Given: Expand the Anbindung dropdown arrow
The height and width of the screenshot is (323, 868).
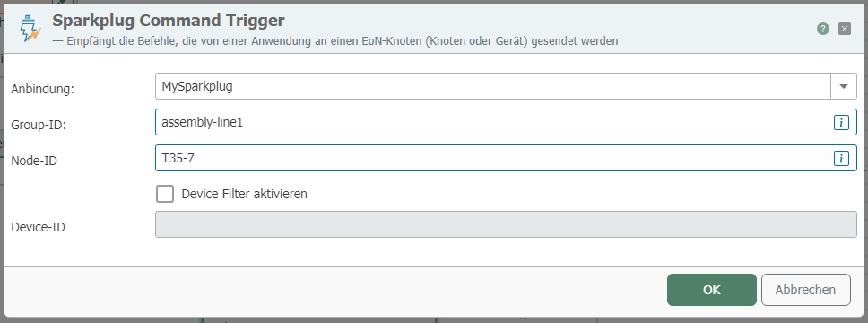Looking at the screenshot, I should click(844, 86).
